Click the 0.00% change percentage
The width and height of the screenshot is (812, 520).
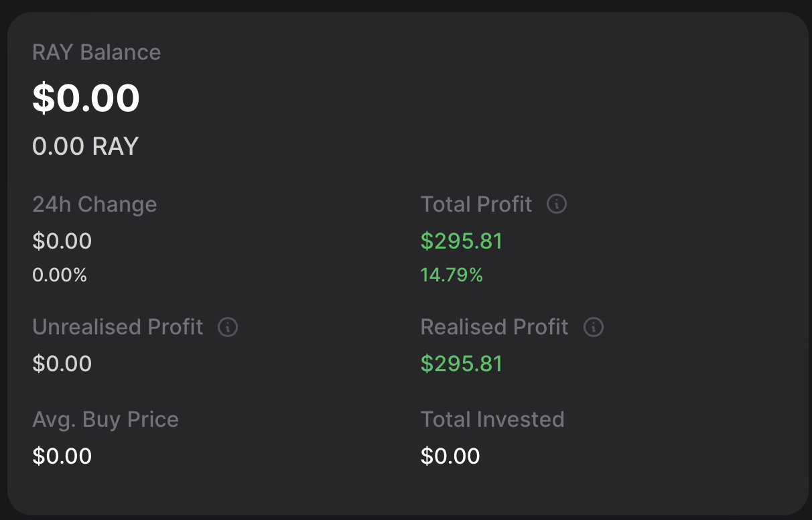coord(60,275)
